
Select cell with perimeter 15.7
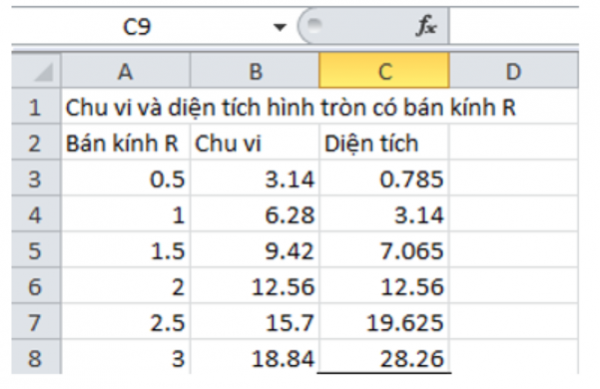255,322
